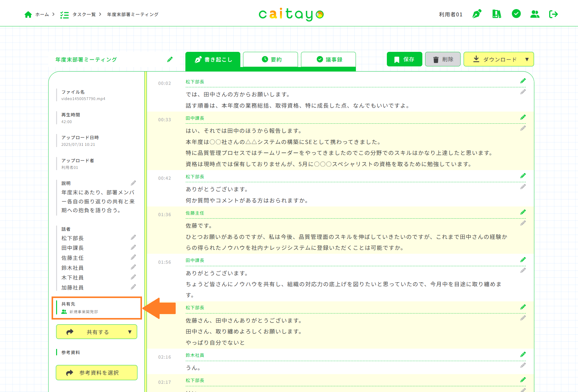The width and height of the screenshot is (578, 392).
Task: Select the 書き起こし tab
Action: tap(213, 59)
